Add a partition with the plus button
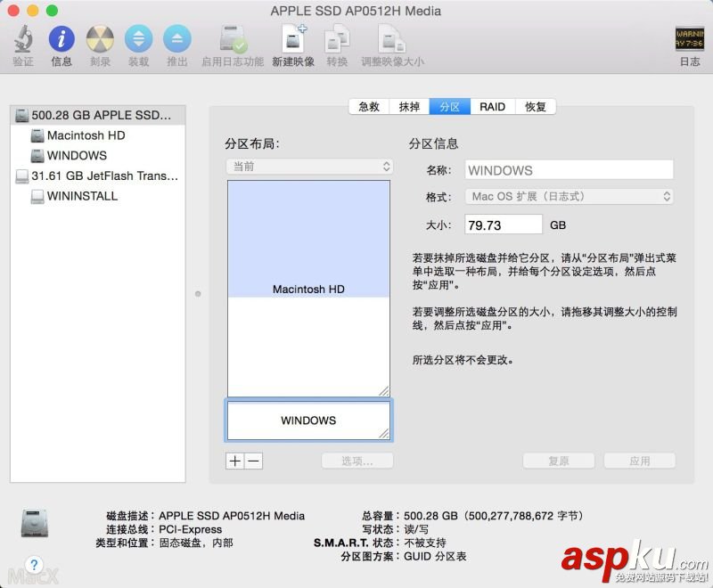Image resolution: width=713 pixels, height=588 pixels. point(235,461)
